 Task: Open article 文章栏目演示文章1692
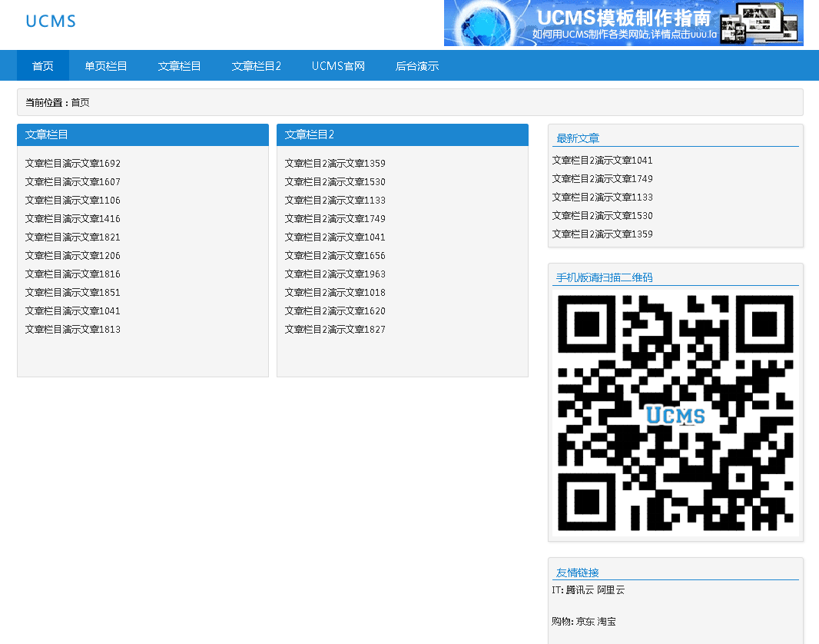pyautogui.click(x=71, y=163)
